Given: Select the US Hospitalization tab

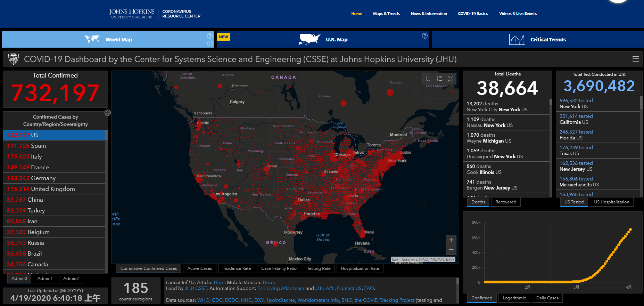Looking at the screenshot, I should click(x=611, y=202).
